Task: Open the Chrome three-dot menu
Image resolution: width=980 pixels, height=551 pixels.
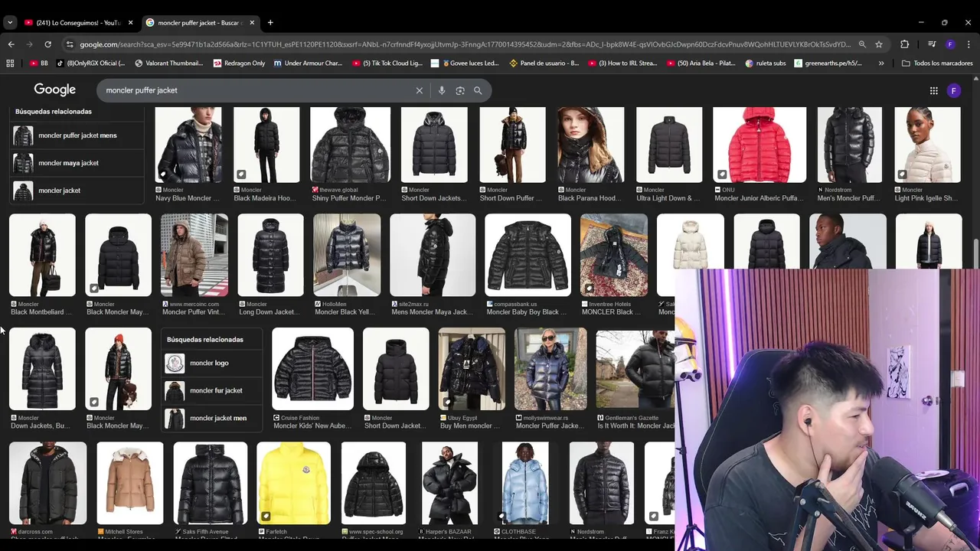Action: [x=969, y=44]
